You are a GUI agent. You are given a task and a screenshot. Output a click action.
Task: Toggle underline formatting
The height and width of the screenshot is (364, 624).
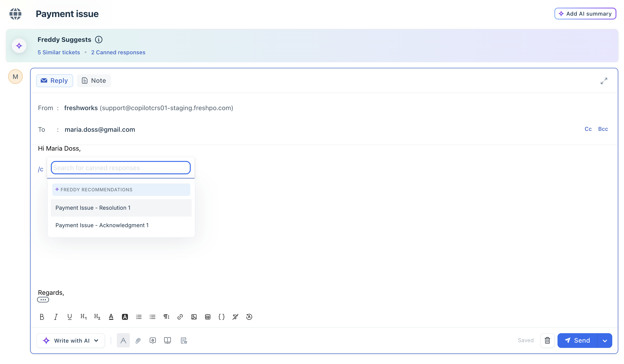click(69, 317)
